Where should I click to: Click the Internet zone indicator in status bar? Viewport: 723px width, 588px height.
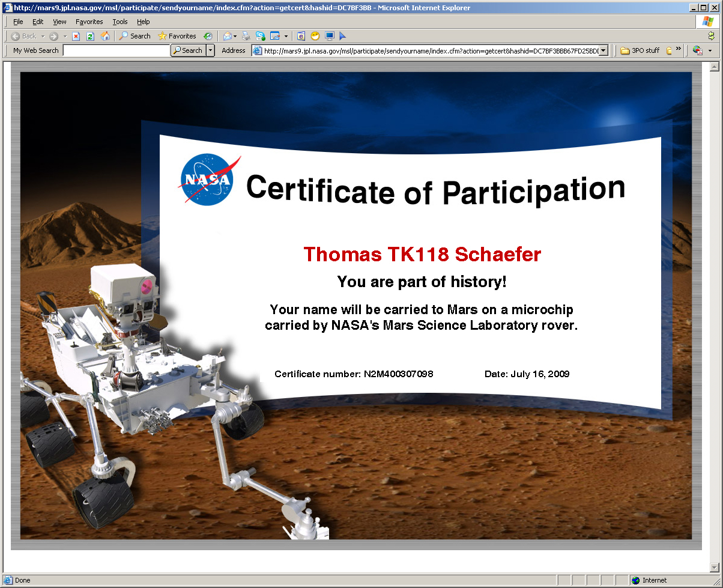point(649,580)
